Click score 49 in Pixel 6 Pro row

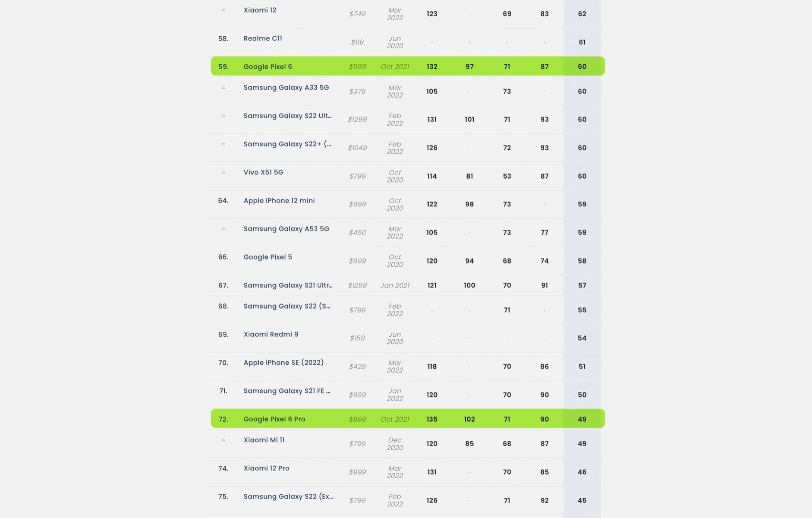[582, 419]
